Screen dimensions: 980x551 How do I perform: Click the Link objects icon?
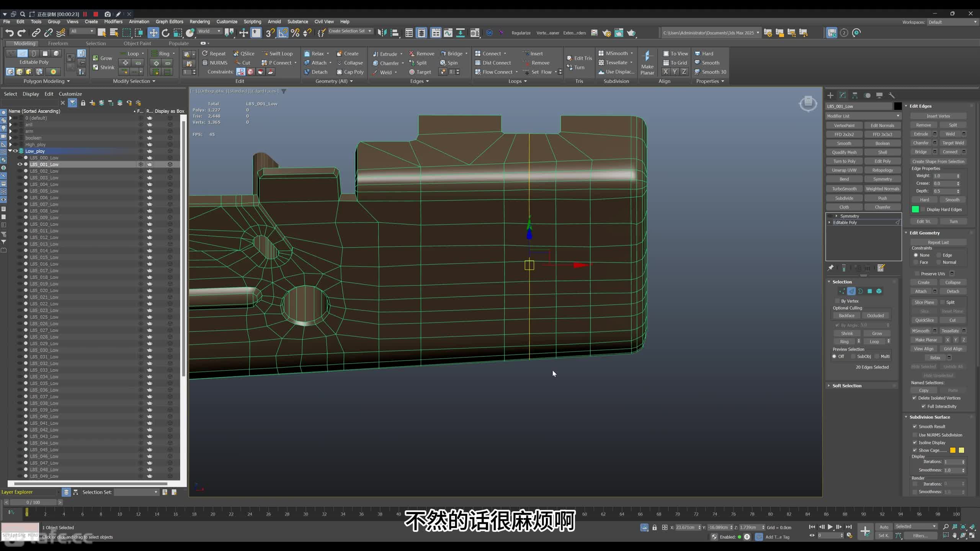36,33
